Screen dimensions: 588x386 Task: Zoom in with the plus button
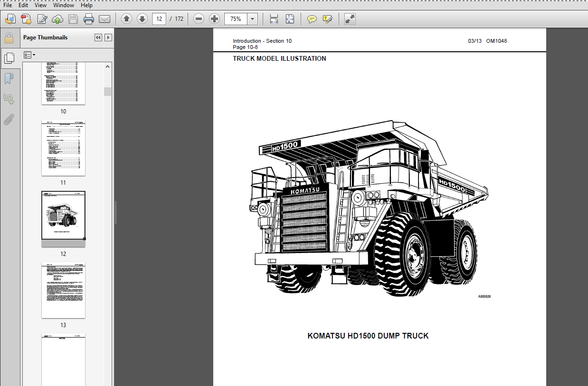[x=215, y=19]
